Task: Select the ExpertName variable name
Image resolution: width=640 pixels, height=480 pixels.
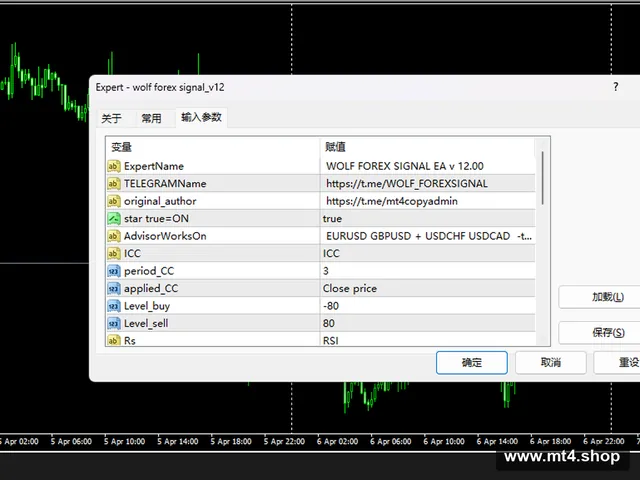Action: (154, 166)
